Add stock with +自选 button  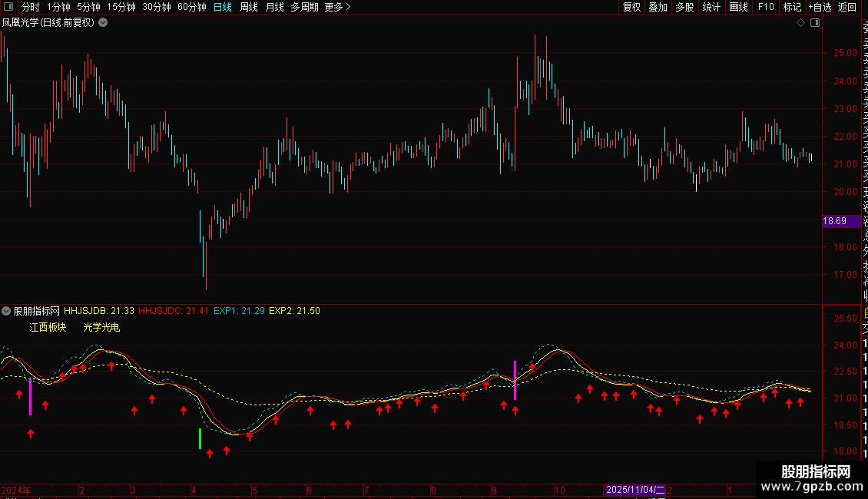point(820,7)
